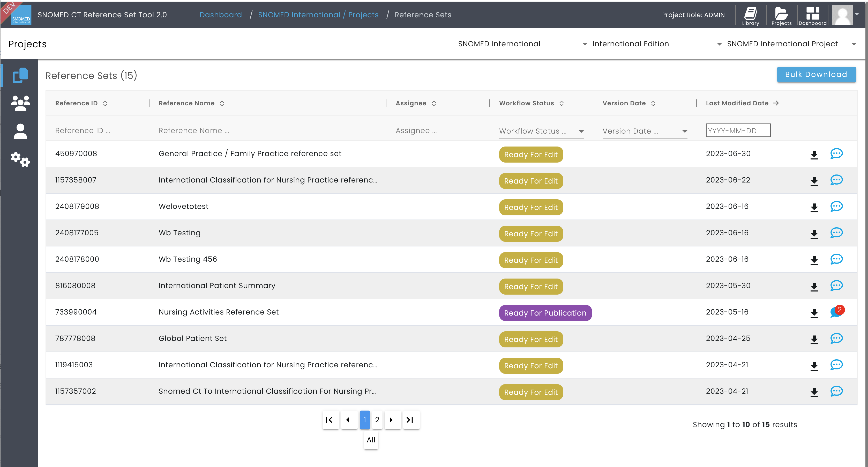Select page 1 in pagination
Screen dimensions: 868x467
pyautogui.click(x=365, y=420)
